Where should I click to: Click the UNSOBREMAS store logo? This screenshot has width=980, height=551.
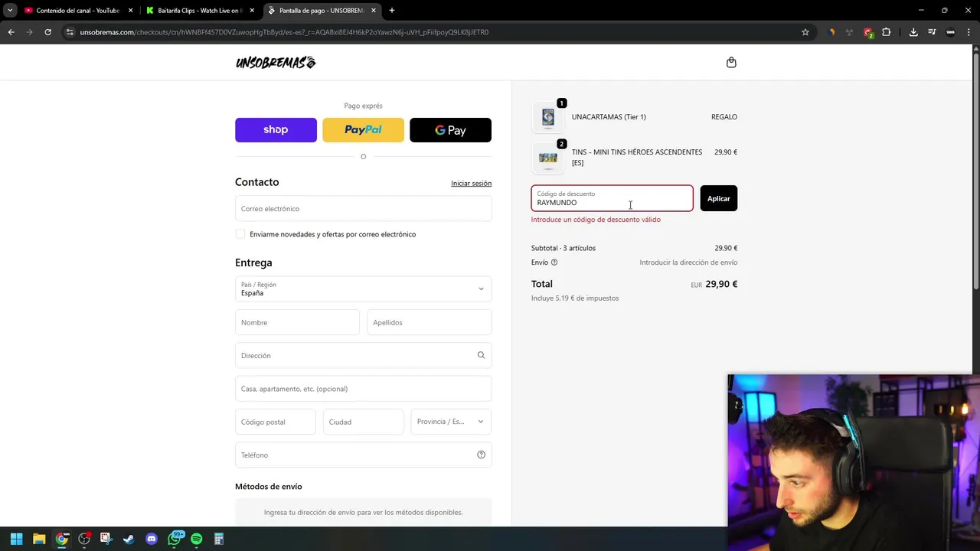(x=276, y=63)
